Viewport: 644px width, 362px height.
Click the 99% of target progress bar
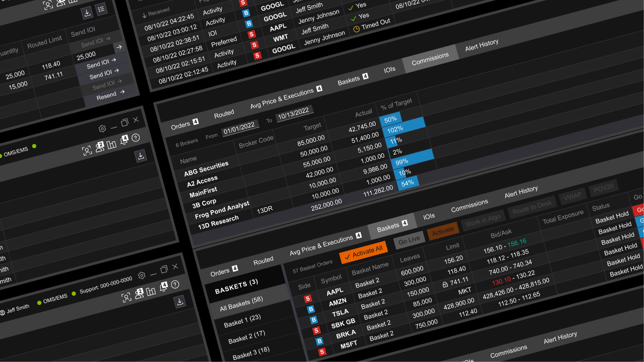412,159
